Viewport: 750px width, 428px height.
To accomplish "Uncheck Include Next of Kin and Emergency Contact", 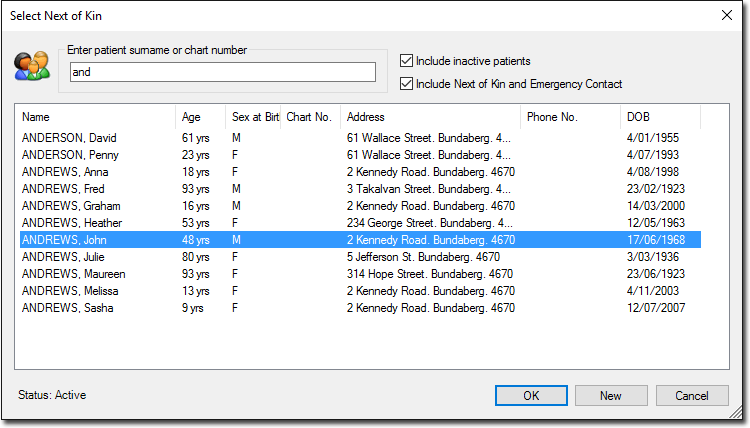I will (406, 84).
